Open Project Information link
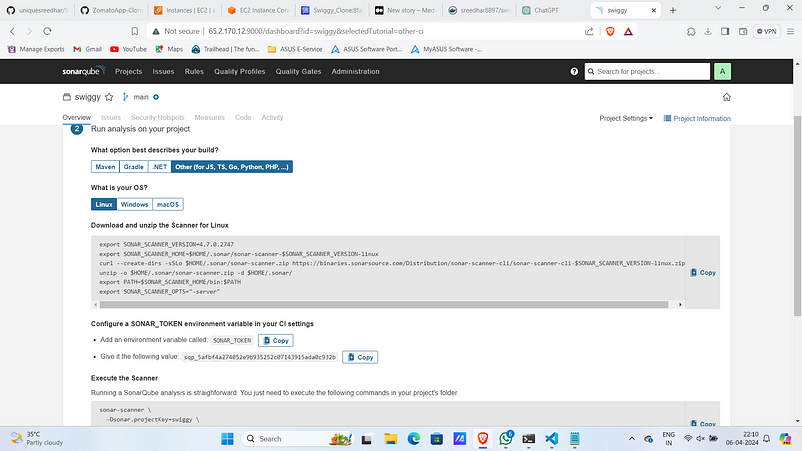Viewport: 802px width, 451px height. click(x=697, y=118)
